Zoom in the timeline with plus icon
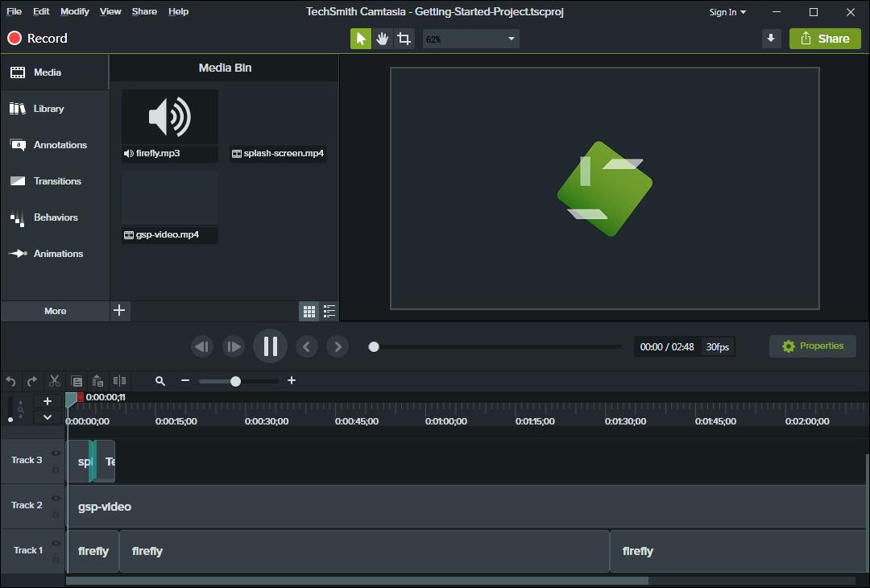Screen dimensions: 870x588 pyautogui.click(x=292, y=380)
